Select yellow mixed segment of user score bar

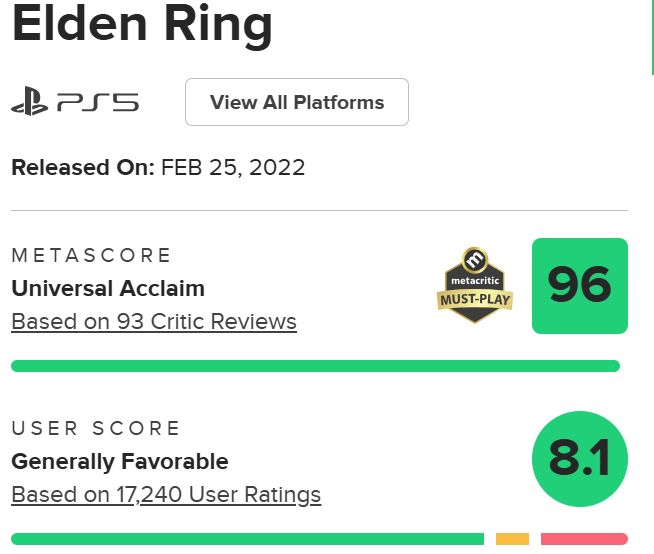pyautogui.click(x=512, y=539)
